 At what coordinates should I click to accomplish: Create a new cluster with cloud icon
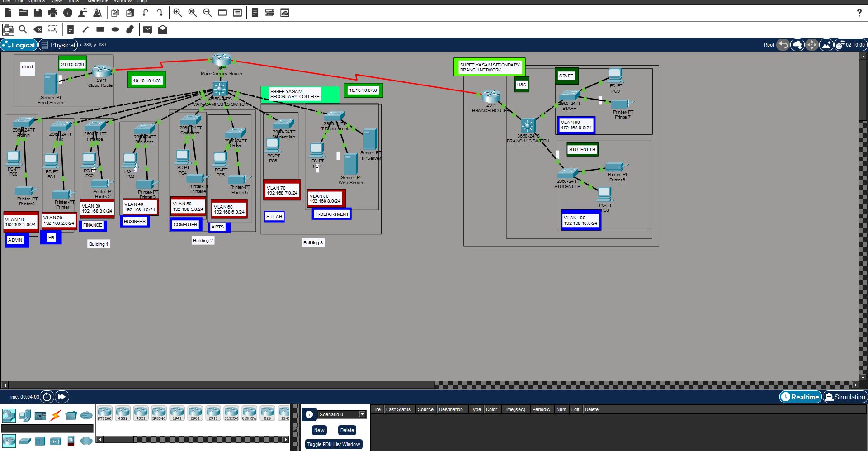pos(797,45)
